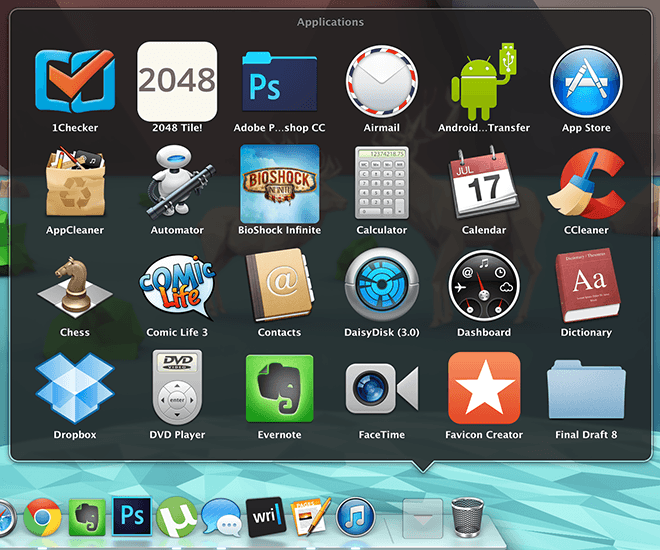660x550 pixels.
Task: Open the App Store
Action: 587,80
